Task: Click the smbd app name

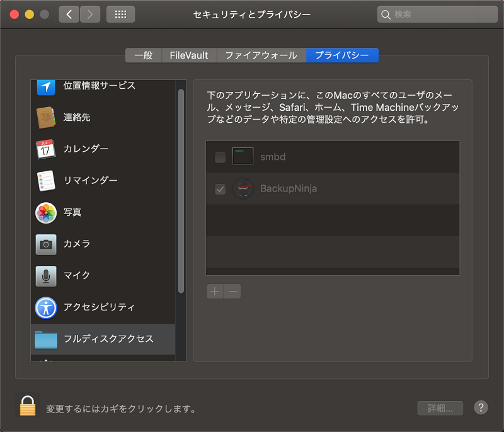Action: click(x=273, y=157)
